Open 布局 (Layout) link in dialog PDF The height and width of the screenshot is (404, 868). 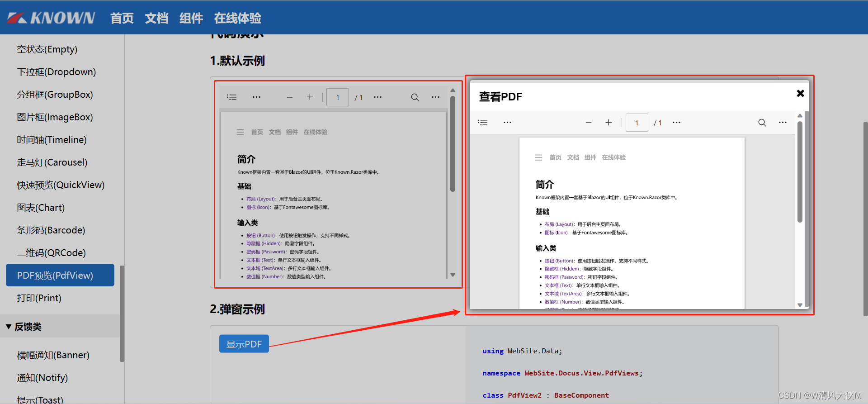click(560, 224)
